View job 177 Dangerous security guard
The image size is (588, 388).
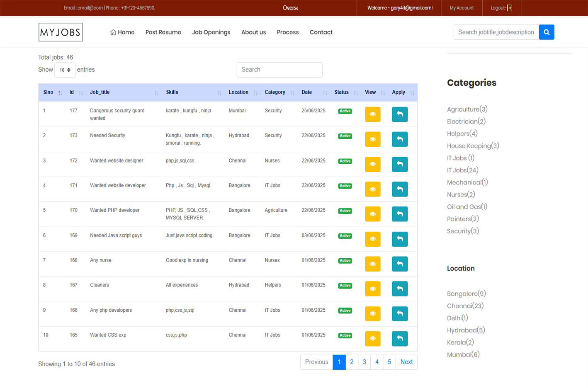372,114
